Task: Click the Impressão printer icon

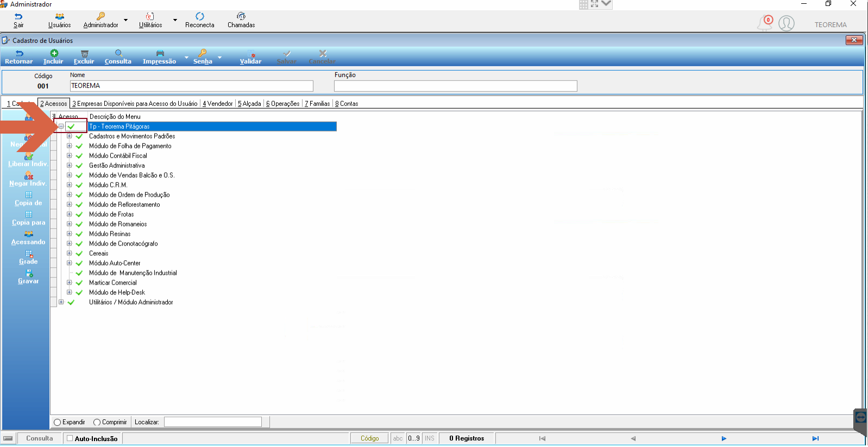Action: (160, 53)
